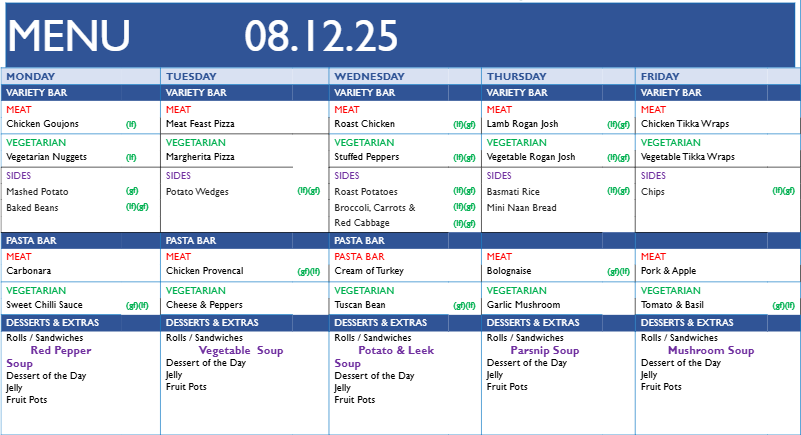Select the FRIDAY column header
The height and width of the screenshot is (435, 801).
pos(660,76)
